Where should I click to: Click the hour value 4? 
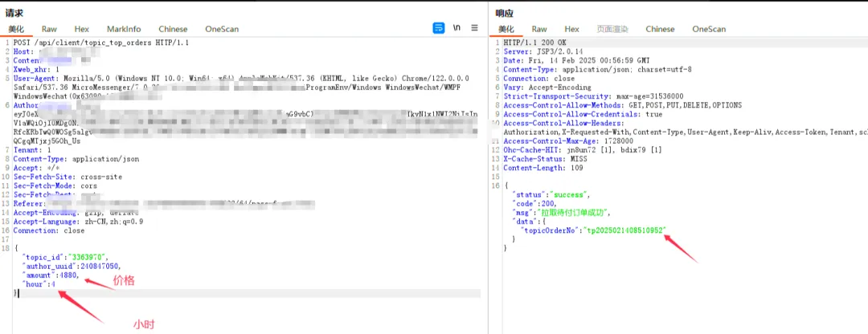click(53, 284)
